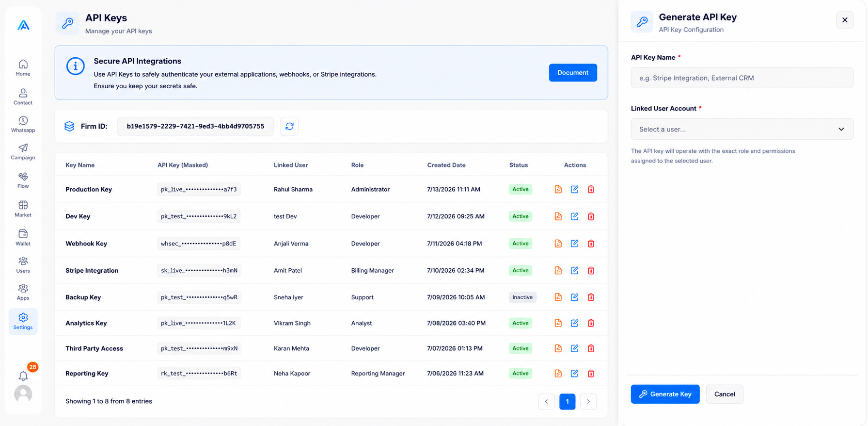
Task: Delete the Reporting Key
Action: click(x=591, y=374)
